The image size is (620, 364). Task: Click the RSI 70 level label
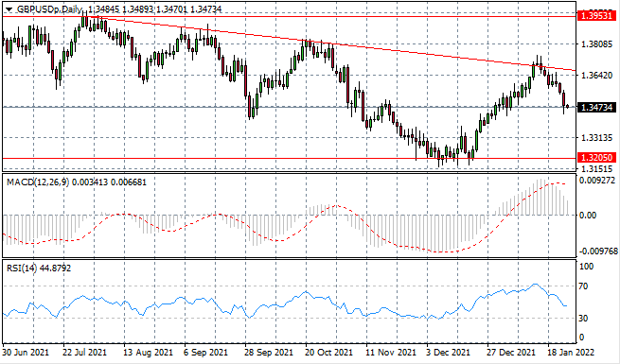pyautogui.click(x=584, y=286)
